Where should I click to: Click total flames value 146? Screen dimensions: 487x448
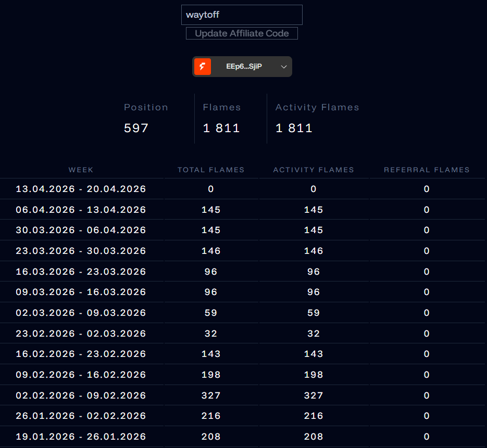point(211,251)
